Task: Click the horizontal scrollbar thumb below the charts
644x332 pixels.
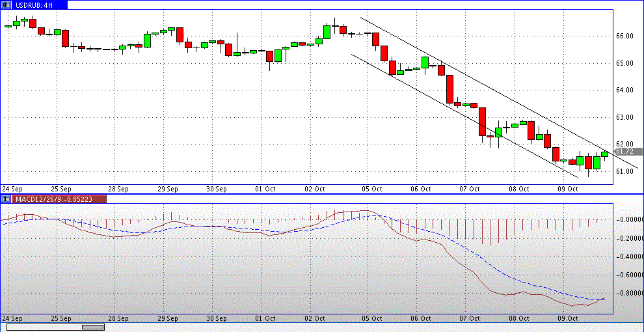Action: tap(92, 327)
